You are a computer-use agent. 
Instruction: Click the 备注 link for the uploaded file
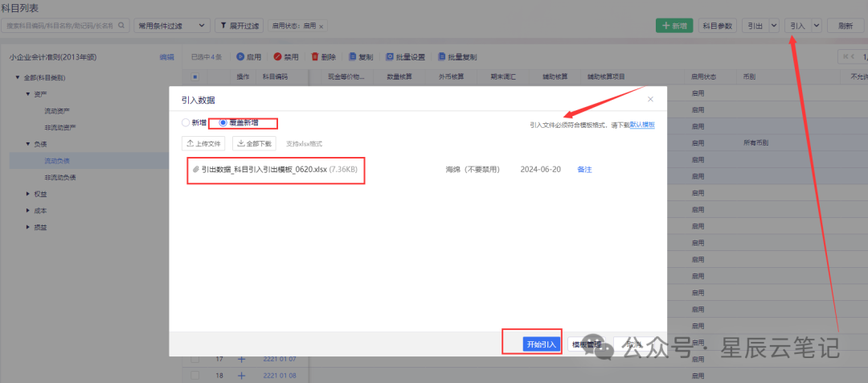[x=584, y=170]
